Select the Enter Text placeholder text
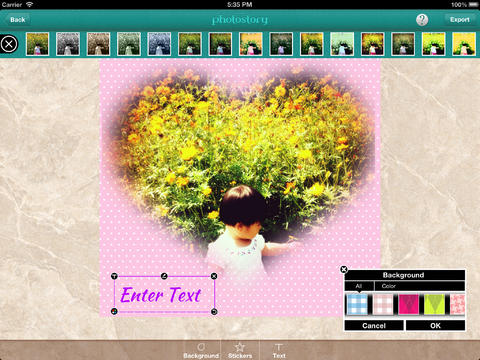 pos(161,295)
